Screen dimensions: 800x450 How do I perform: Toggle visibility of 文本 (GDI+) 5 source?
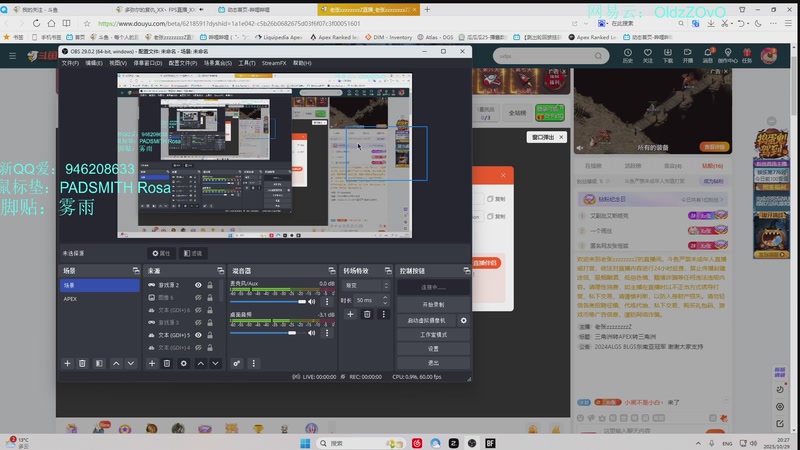198,335
